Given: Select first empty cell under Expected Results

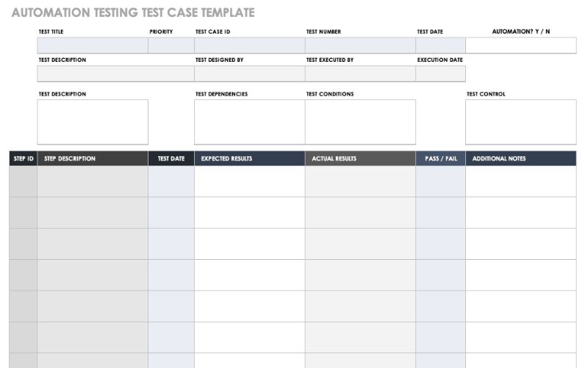Looking at the screenshot, I should (249, 182).
